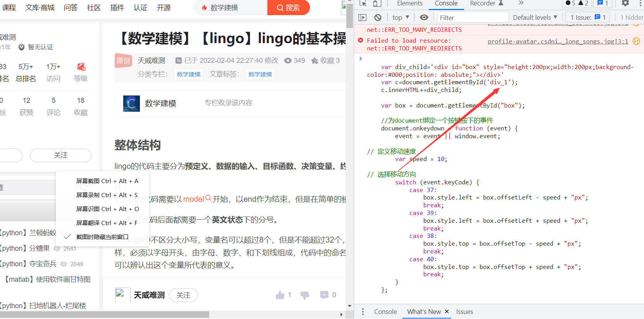Click the 暂无认证 verification shield icon

(x=21, y=47)
